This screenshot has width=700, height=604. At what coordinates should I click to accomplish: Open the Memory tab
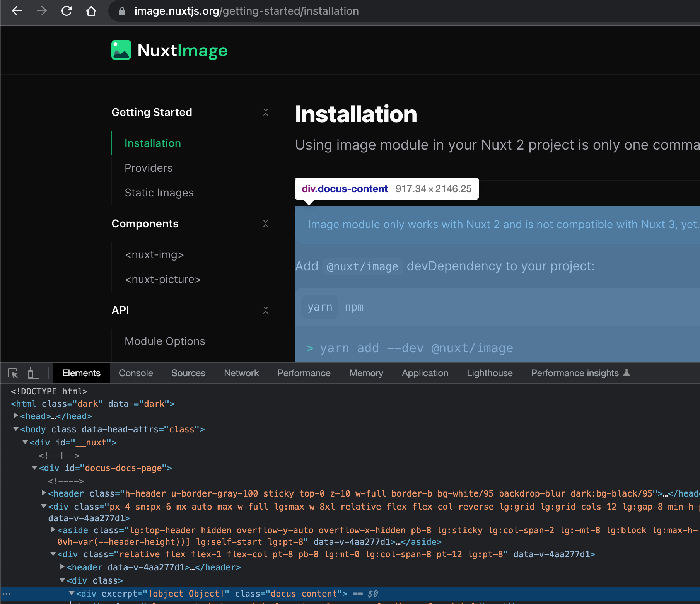point(366,373)
